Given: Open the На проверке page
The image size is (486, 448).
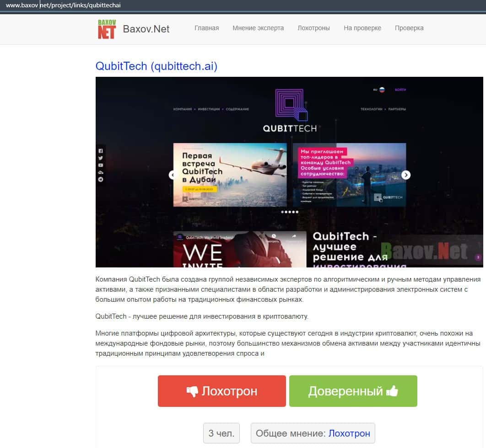Looking at the screenshot, I should tap(362, 28).
